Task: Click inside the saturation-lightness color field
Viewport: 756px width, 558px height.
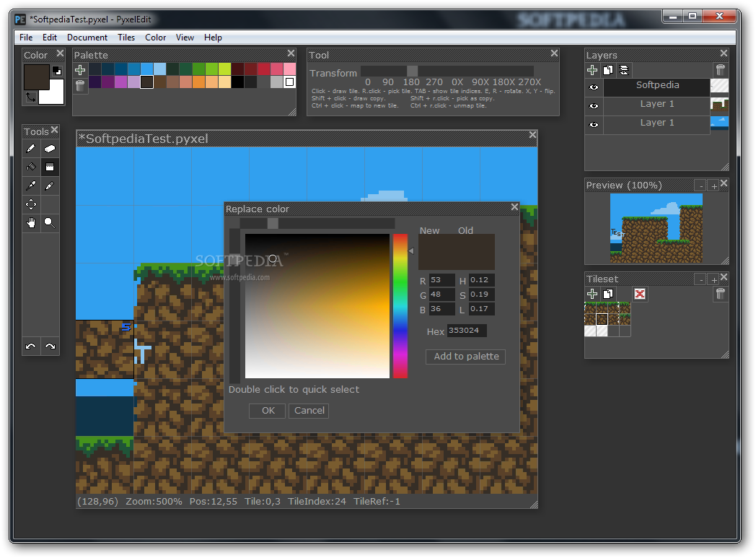Action: tap(317, 306)
